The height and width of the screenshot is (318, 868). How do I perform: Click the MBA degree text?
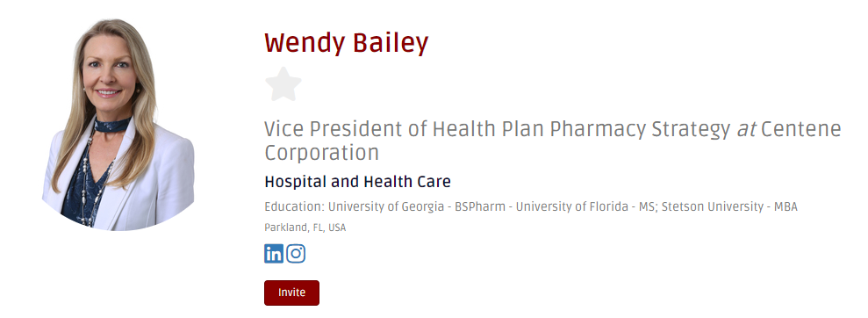(786, 206)
